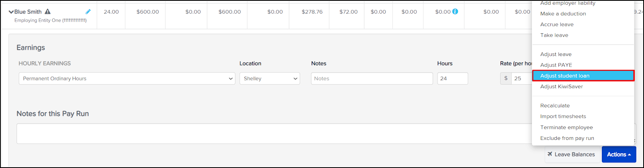Open the Shelley location dropdown
Viewport: 644px width, 168px height.
pos(270,79)
